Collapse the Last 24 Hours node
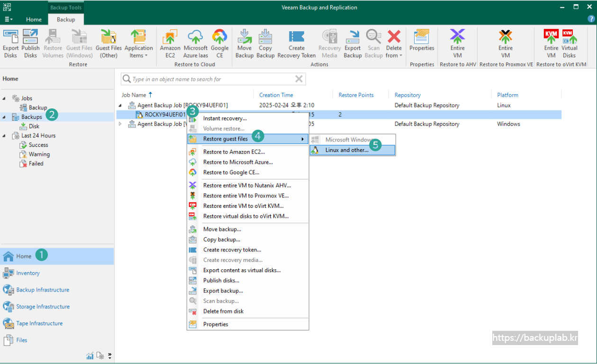The width and height of the screenshot is (597, 364). (4, 135)
